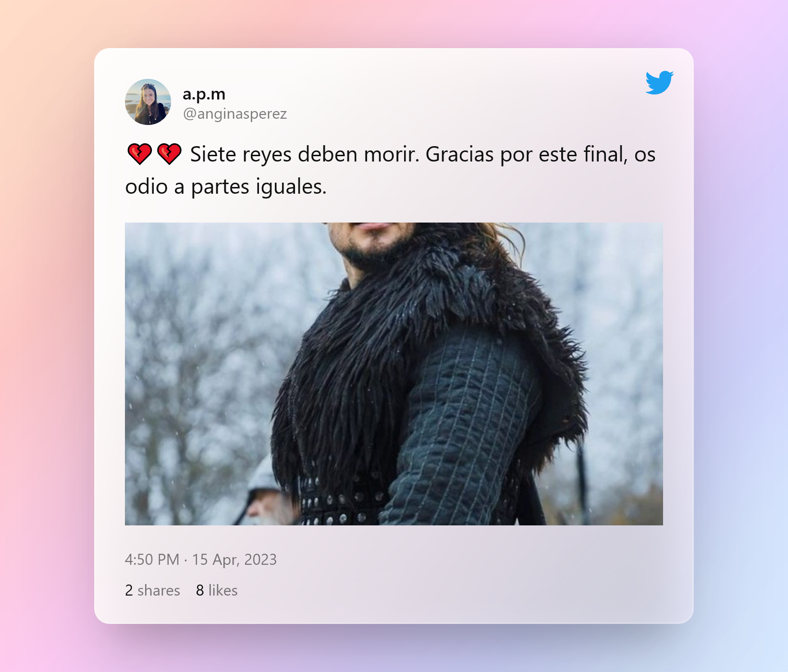
Task: Click the 4:50 PM timestamp
Action: [x=152, y=560]
